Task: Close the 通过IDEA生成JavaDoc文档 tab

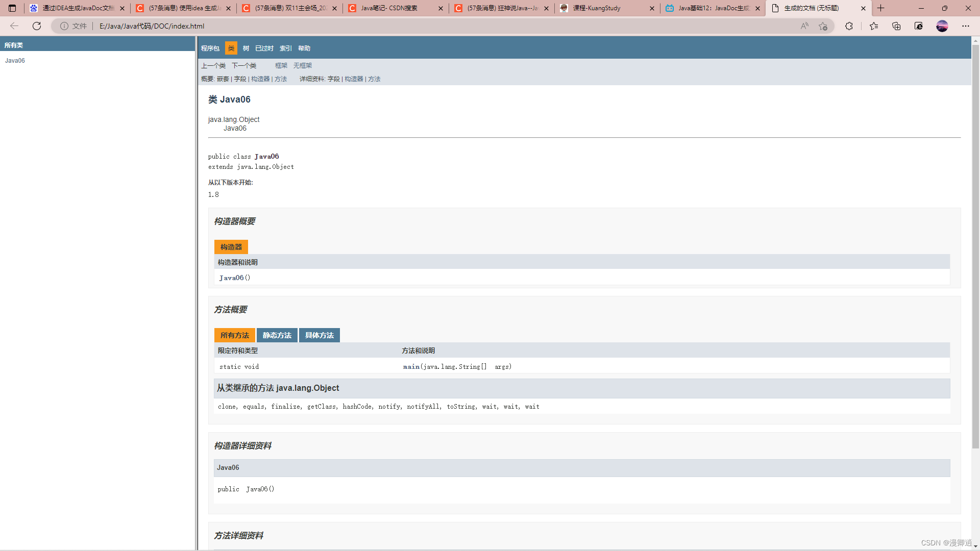Action: tap(122, 8)
